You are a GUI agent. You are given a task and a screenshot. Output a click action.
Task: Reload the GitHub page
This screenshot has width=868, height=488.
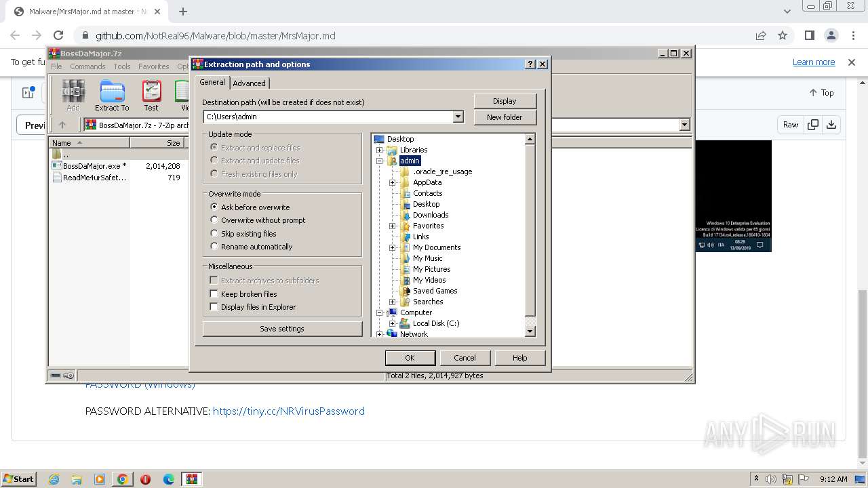58,35
